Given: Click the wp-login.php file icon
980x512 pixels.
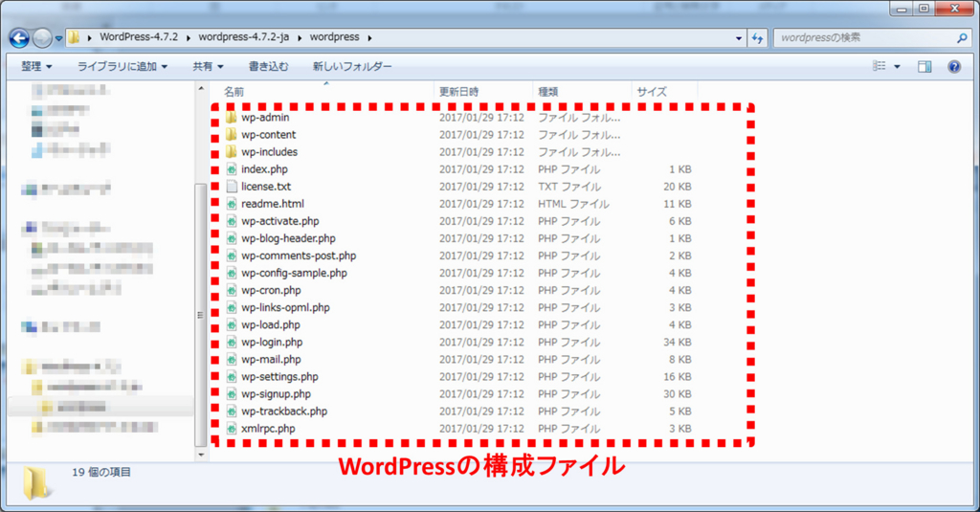Looking at the screenshot, I should pyautogui.click(x=232, y=342).
